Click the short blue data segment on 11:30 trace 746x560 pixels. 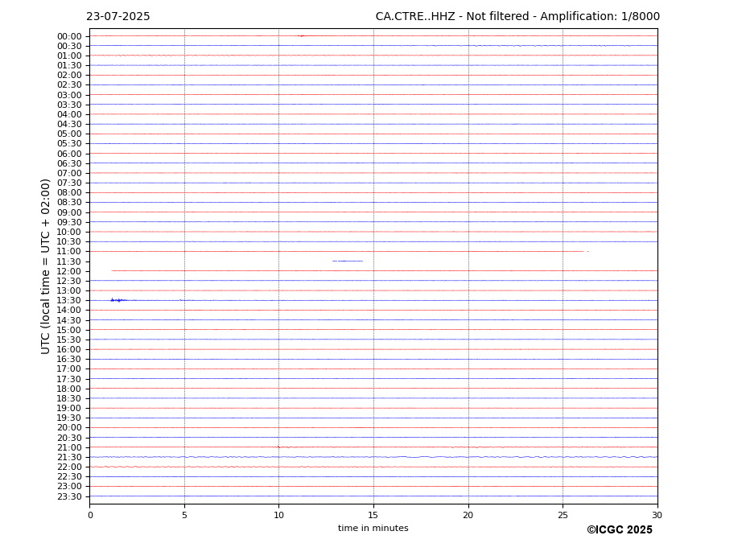tap(348, 261)
